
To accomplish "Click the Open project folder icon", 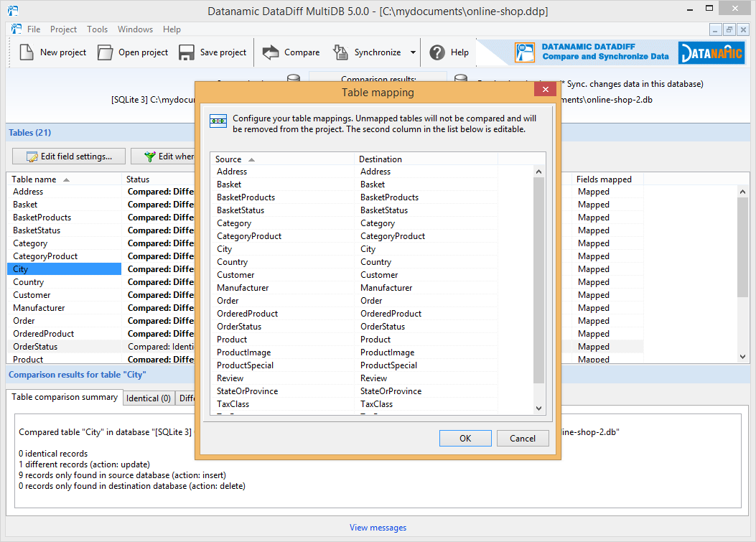I will [x=105, y=52].
